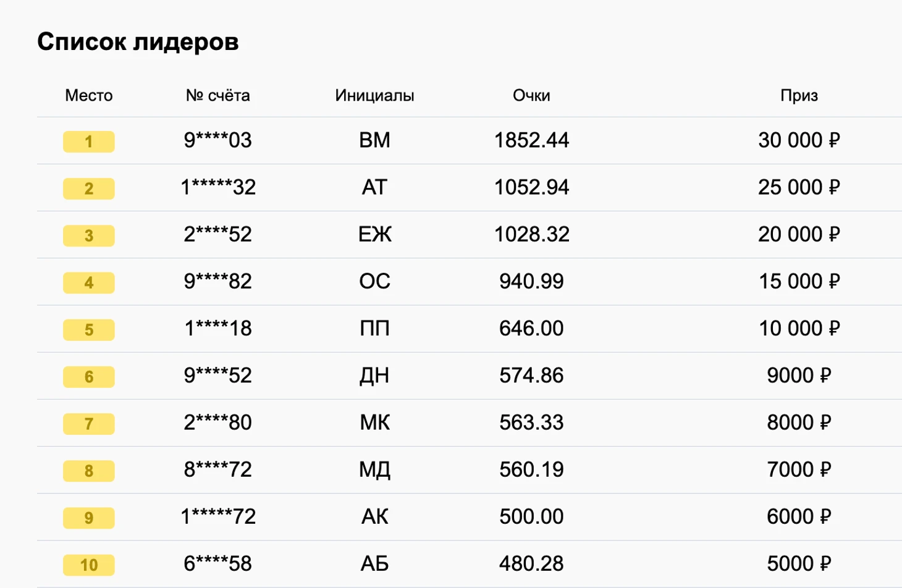Click the "Очки" column header
The image size is (902, 588).
click(531, 95)
